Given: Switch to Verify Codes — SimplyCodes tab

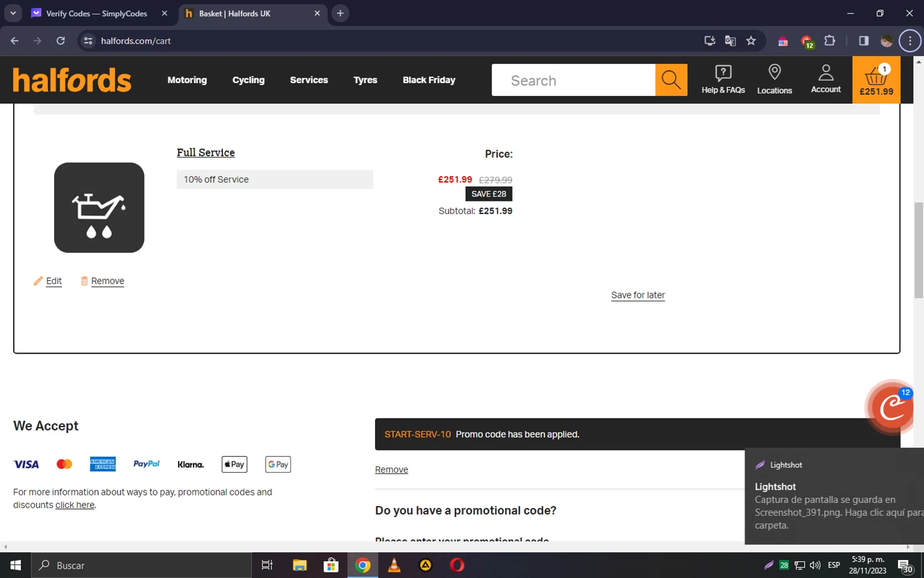Looking at the screenshot, I should click(95, 14).
